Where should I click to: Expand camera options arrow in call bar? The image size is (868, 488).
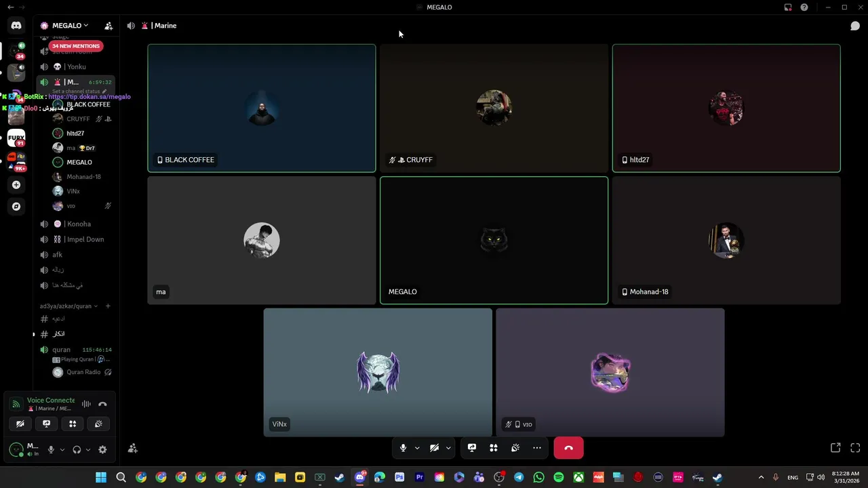click(448, 448)
